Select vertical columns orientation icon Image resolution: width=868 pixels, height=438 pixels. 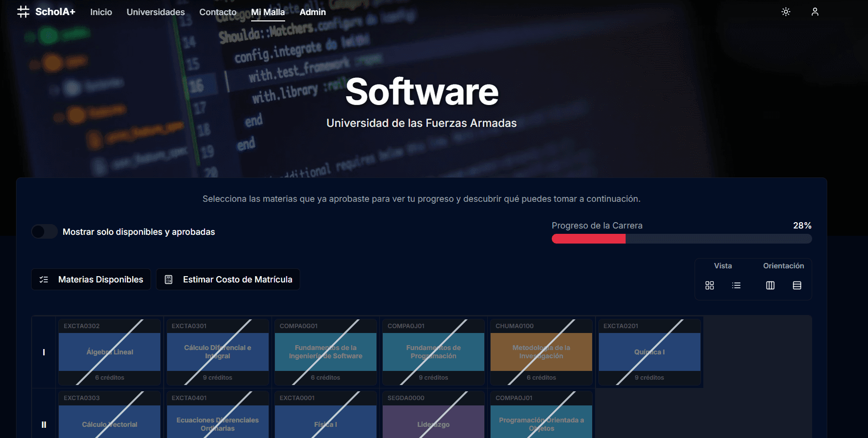pos(770,285)
